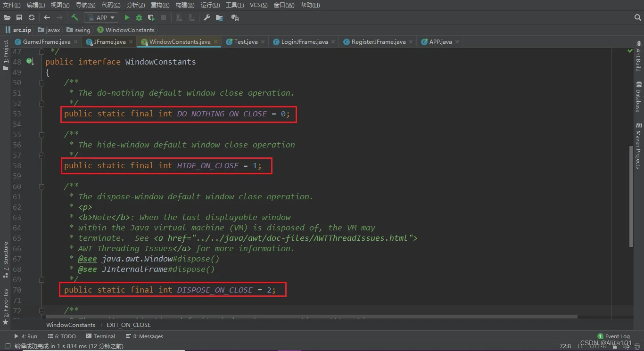Viewport: 644px width, 351px height.
Task: Open the 运行(U) menu
Action: 210,5
